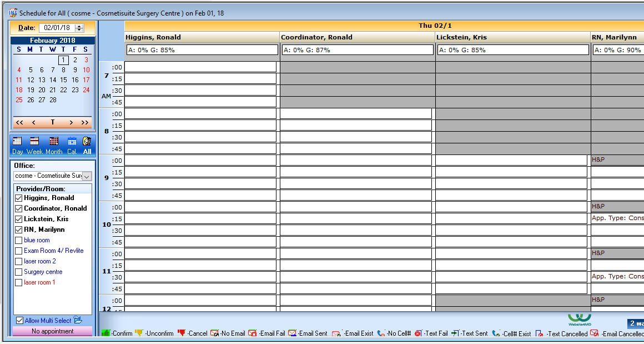Click the No Cell# legend icon
This screenshot has width=644, height=344.
(x=381, y=334)
